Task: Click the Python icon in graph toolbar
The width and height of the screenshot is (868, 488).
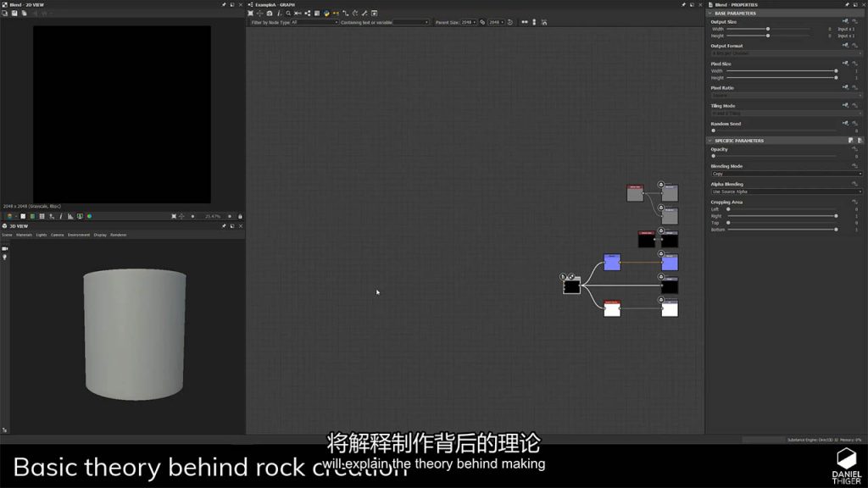Action: click(326, 14)
